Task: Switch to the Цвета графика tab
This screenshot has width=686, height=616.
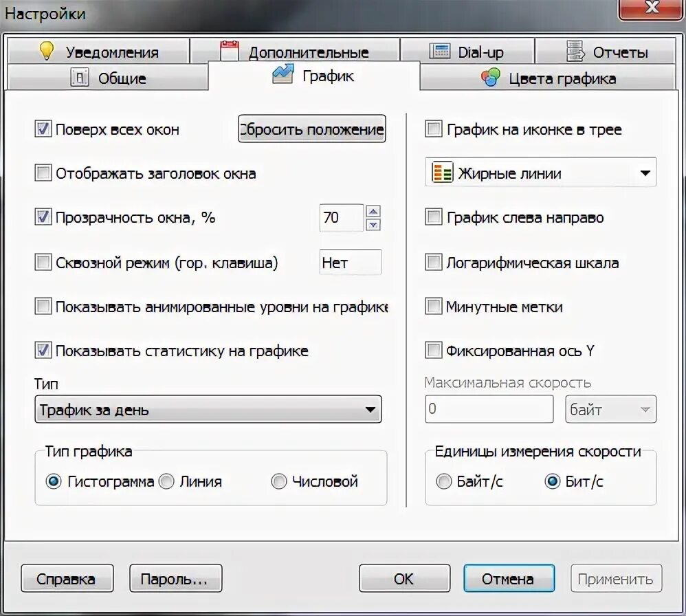Action: click(x=548, y=78)
